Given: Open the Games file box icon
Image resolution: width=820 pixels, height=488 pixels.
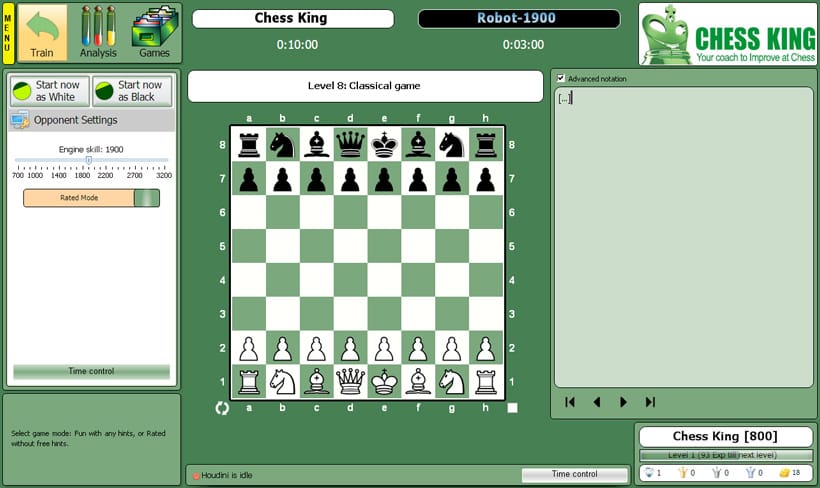Looking at the screenshot, I should (x=154, y=26).
